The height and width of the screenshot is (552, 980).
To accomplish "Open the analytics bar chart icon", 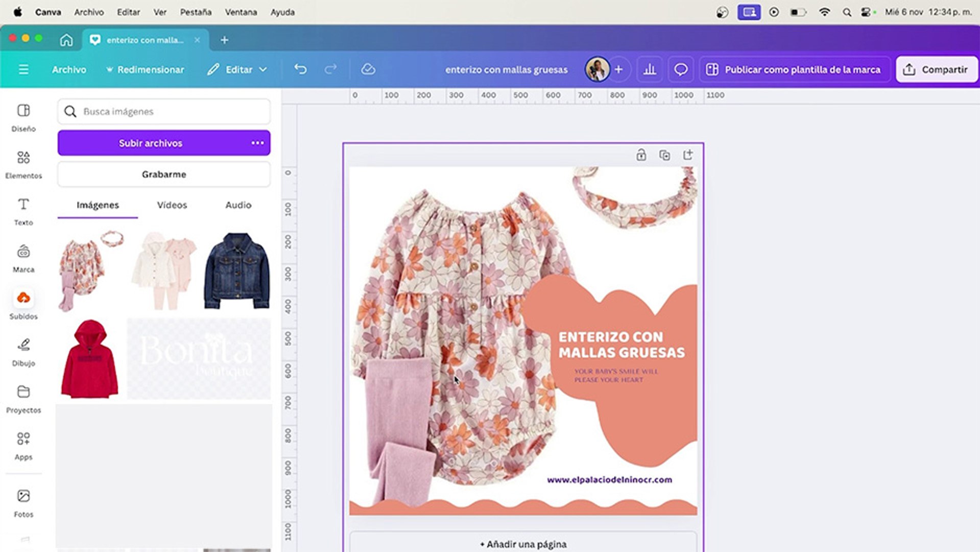I will pos(650,70).
